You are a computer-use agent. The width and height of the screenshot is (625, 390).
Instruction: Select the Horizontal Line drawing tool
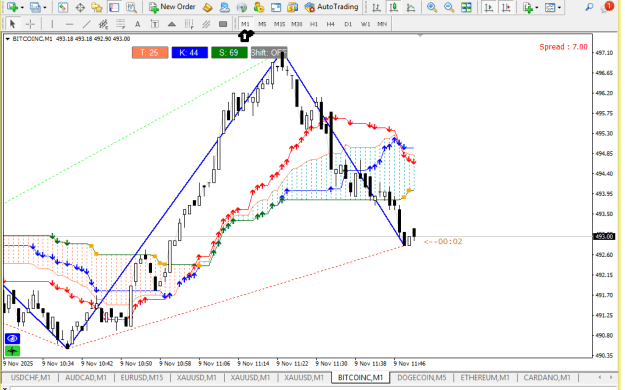[69, 24]
